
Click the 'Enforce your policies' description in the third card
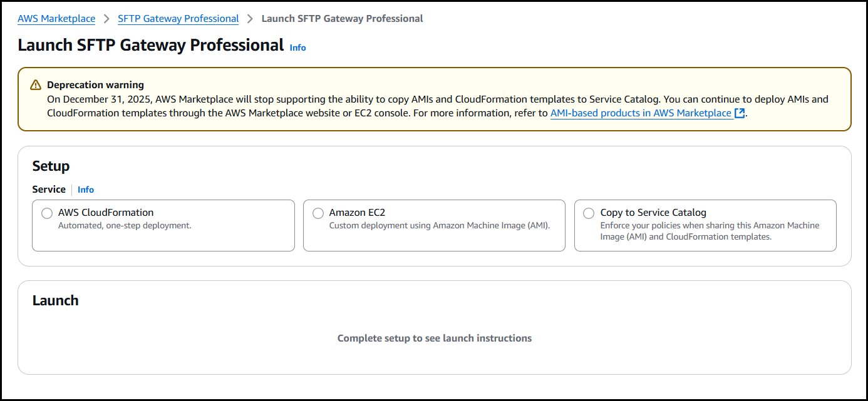click(x=710, y=231)
